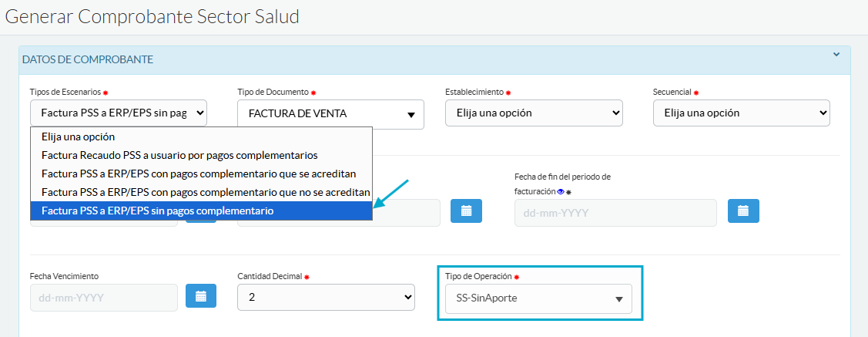Image resolution: width=868 pixels, height=337 pixels.
Task: Open the Cantidad Decimal dropdown
Action: click(326, 297)
